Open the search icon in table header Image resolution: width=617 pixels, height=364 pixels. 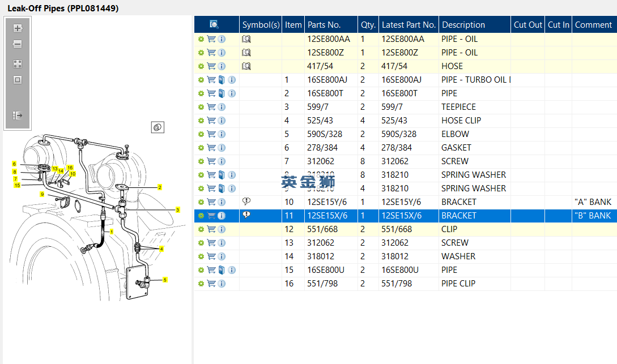click(214, 24)
